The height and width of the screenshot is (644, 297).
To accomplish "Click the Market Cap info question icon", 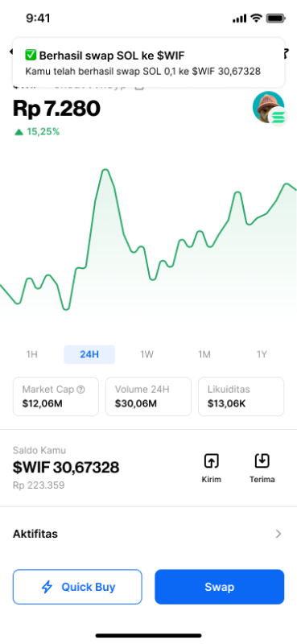I will click(81, 390).
